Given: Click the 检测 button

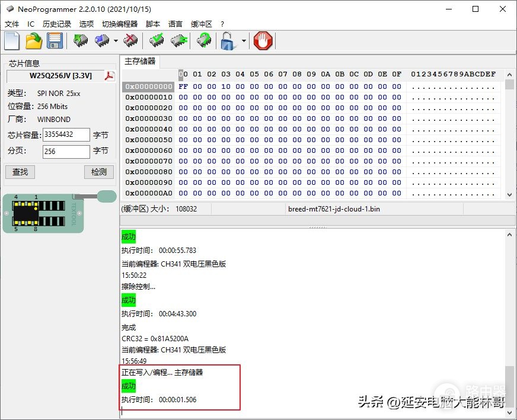Looking at the screenshot, I should 99,172.
